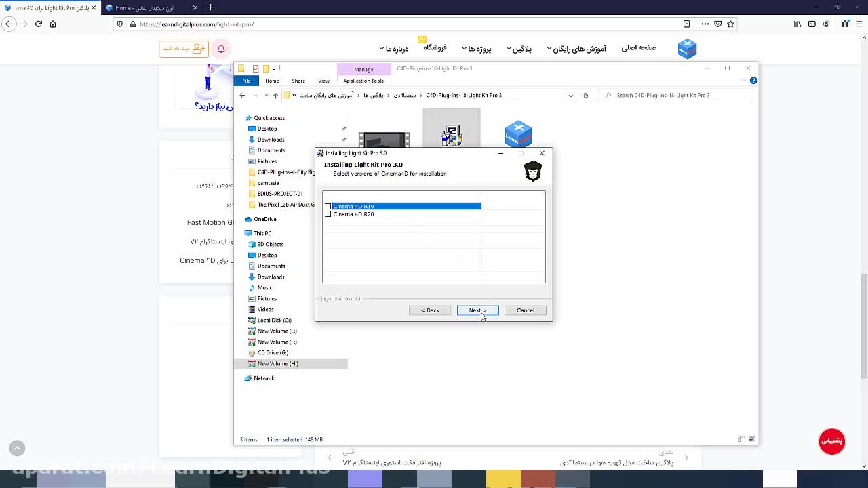Click the red support chat button
Screen dimensions: 868x488
point(831,441)
